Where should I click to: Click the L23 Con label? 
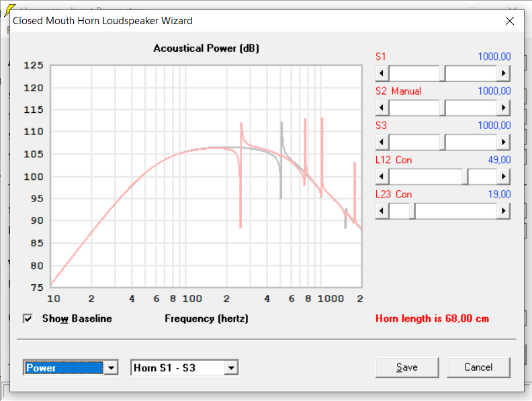pyautogui.click(x=394, y=194)
